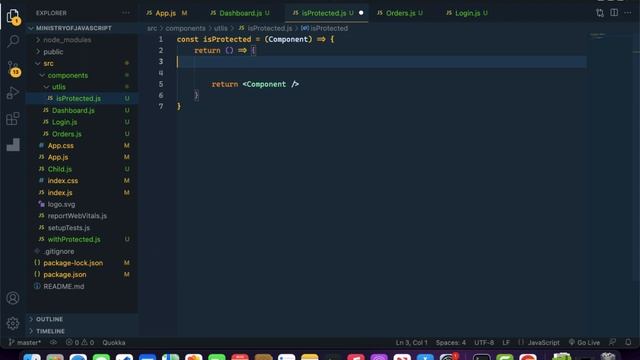Open Login.js in the file tree
Screen dimensions: 640x360
click(x=64, y=122)
